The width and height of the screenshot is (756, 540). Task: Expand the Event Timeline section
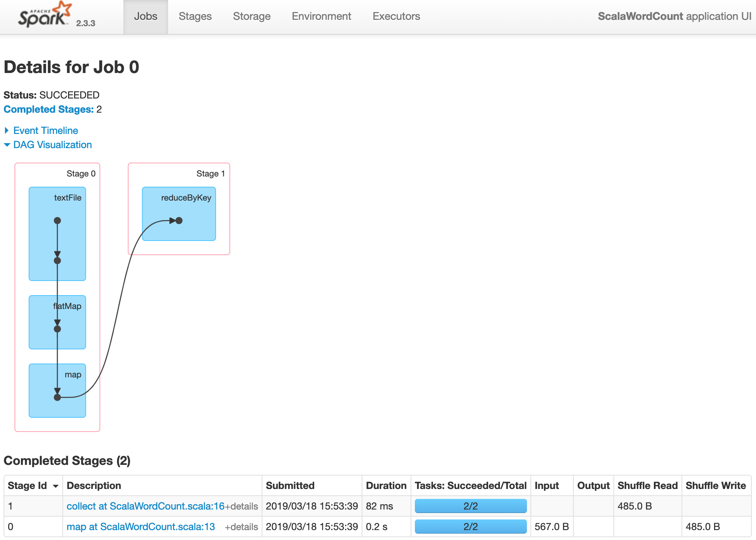click(x=45, y=130)
